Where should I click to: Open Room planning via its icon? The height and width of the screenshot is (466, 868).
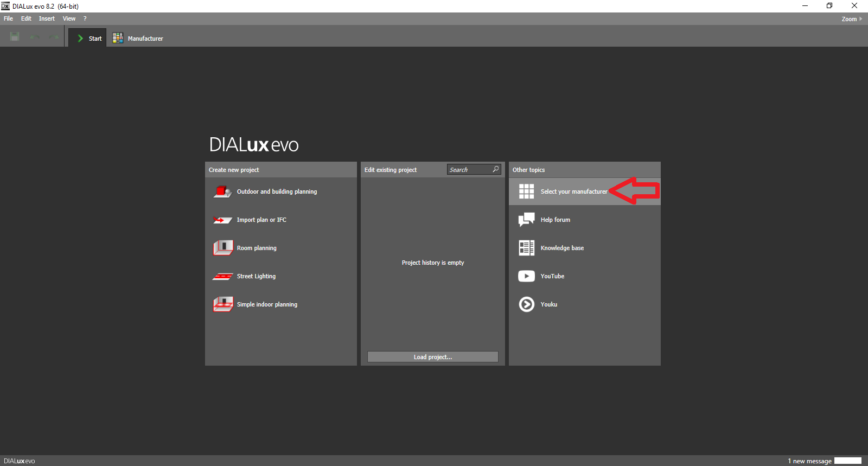click(x=222, y=248)
